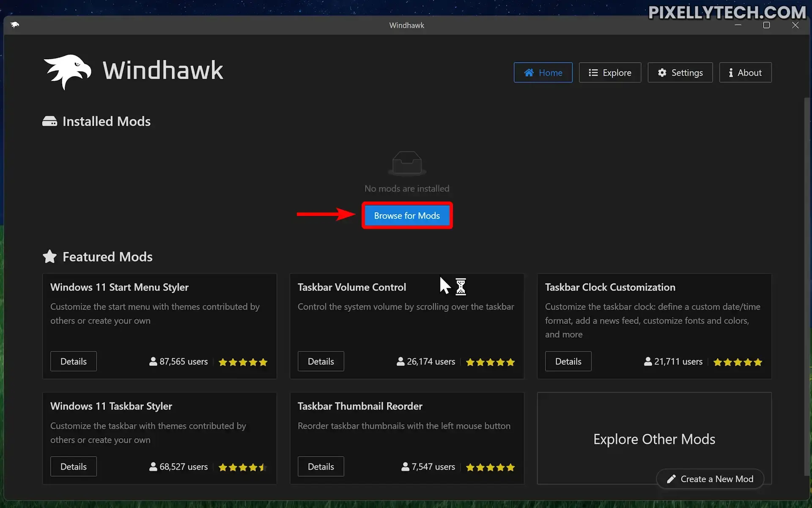Image resolution: width=812 pixels, height=508 pixels.
Task: Click the Installed Mods heading
Action: coord(107,121)
